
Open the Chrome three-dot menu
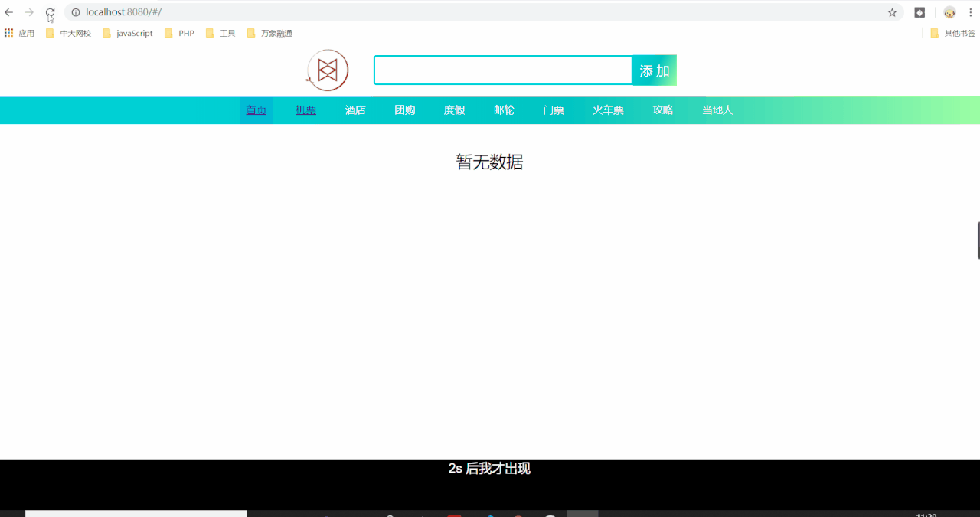click(x=970, y=12)
